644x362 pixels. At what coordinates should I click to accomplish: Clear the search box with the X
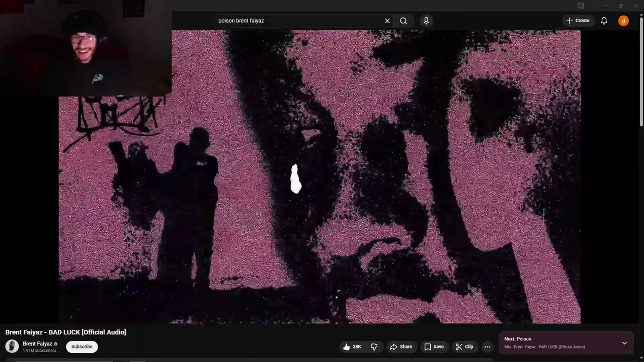point(387,21)
